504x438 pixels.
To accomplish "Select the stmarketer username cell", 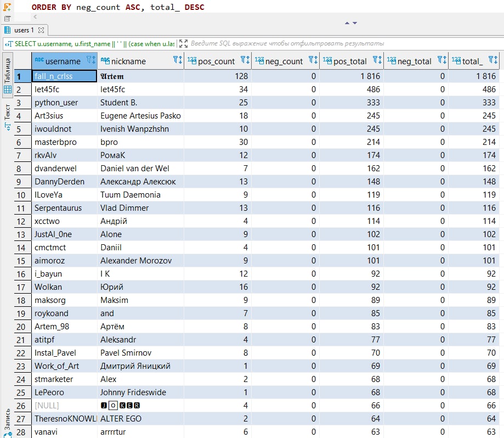I will point(64,379).
